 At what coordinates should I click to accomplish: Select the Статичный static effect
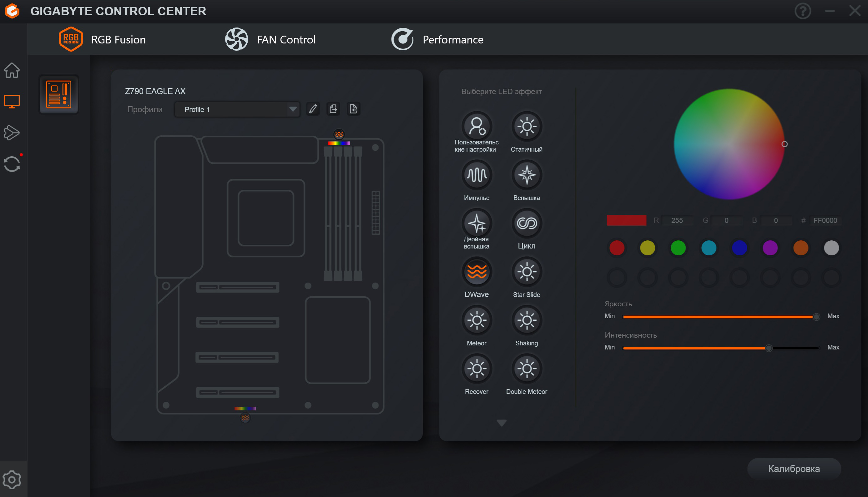(526, 126)
